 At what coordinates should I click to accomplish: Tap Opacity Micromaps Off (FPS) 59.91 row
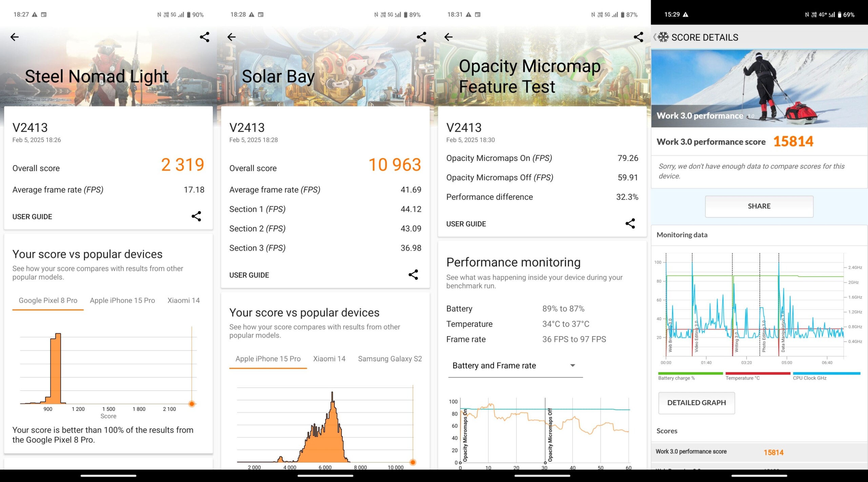click(542, 177)
